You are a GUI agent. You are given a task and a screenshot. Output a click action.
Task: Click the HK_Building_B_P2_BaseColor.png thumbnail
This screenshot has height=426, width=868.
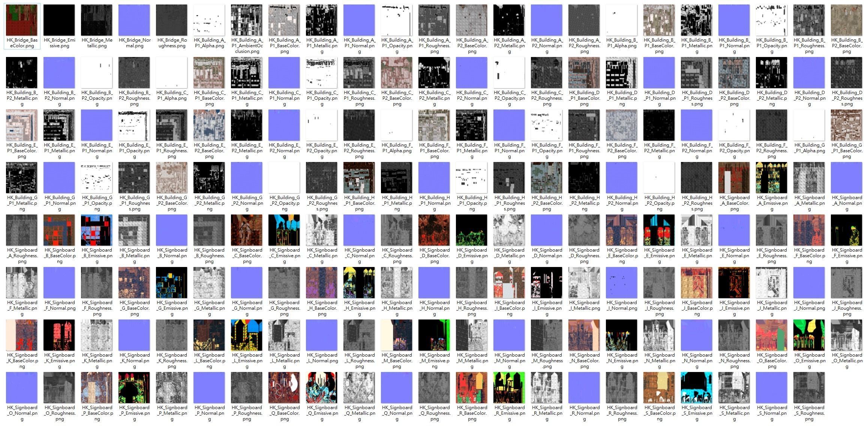(x=847, y=20)
